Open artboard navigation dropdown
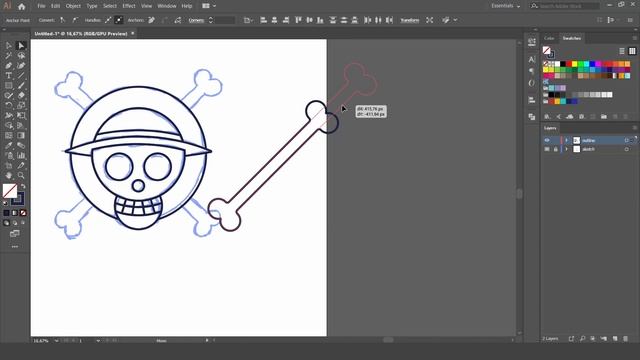The height and width of the screenshot is (360, 640). (x=98, y=340)
